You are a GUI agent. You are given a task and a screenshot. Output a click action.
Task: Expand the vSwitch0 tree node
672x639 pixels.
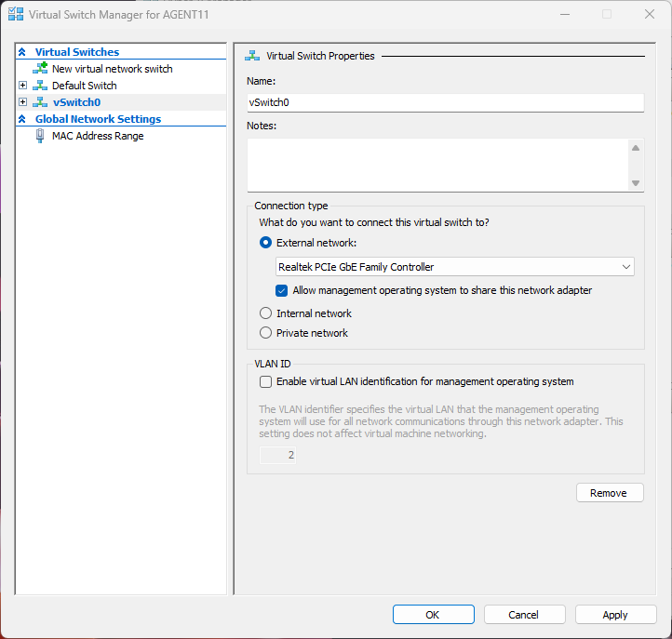[22, 102]
